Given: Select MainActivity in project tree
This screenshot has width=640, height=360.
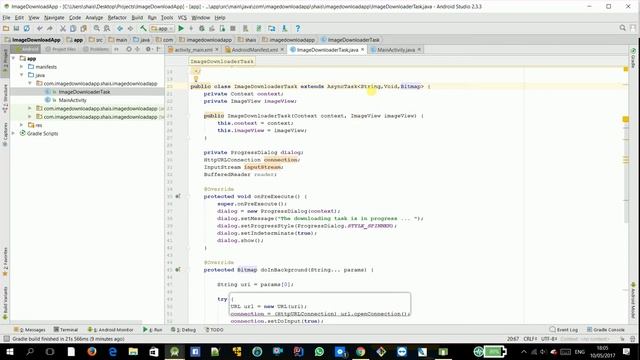Looking at the screenshot, I should coord(72,100).
